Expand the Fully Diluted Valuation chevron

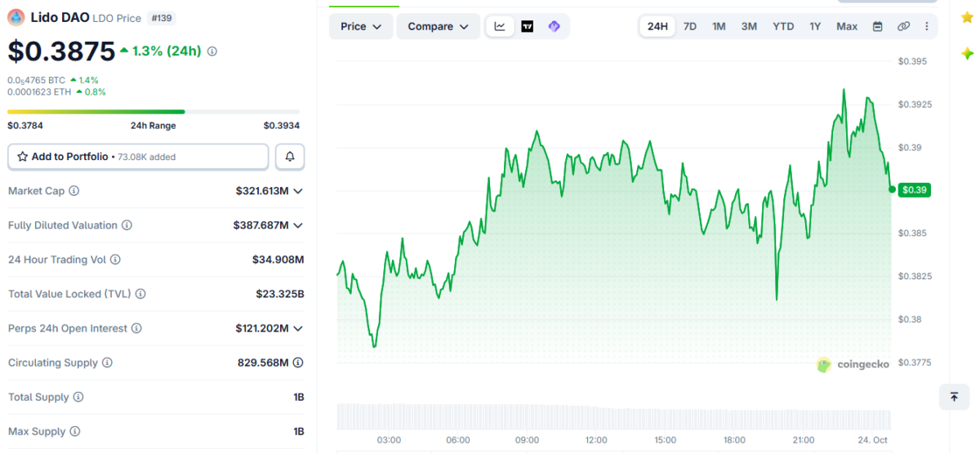[298, 225]
